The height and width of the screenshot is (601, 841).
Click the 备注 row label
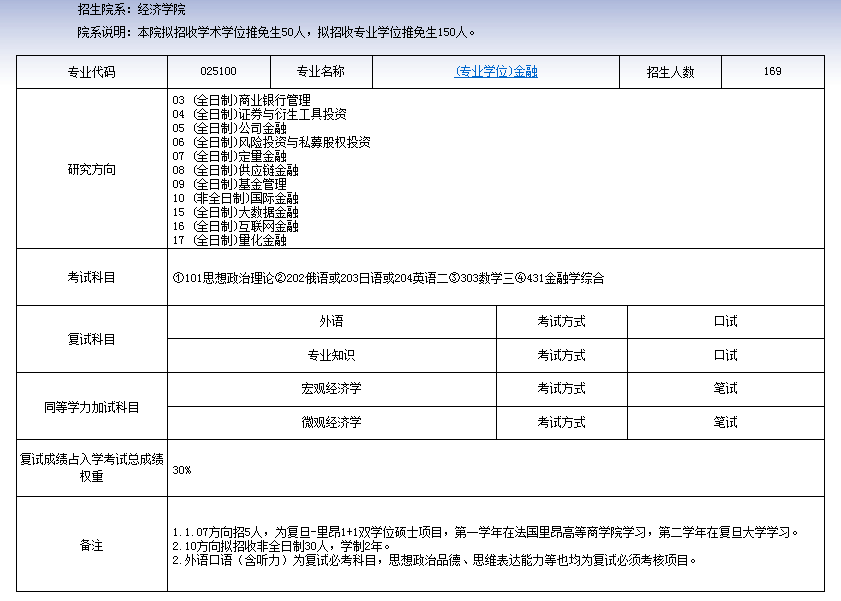[90, 544]
